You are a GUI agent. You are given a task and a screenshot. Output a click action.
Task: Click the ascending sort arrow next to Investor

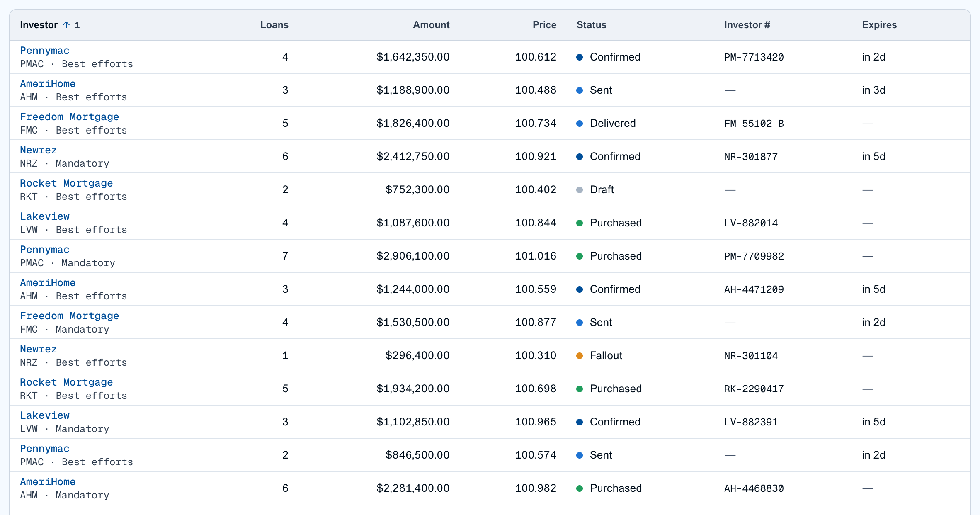point(66,25)
